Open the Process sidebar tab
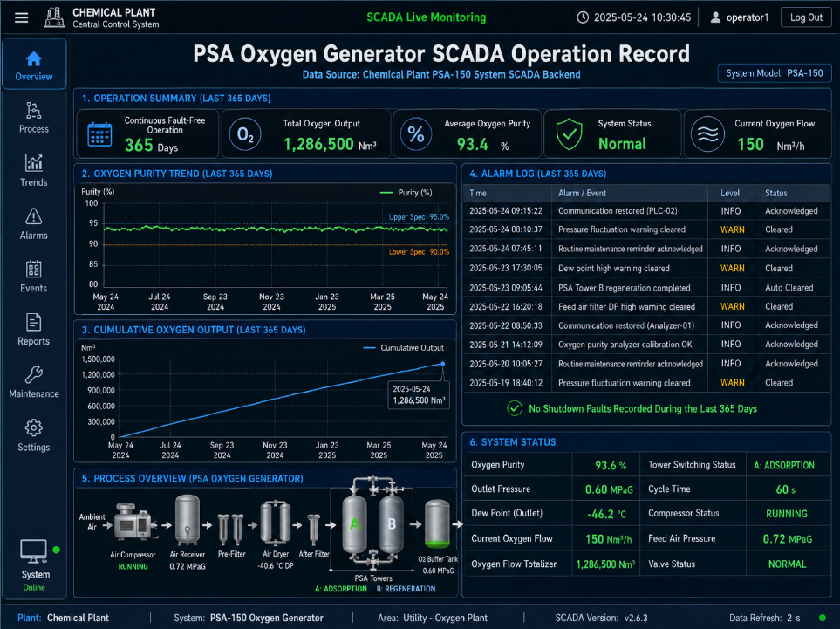The width and height of the screenshot is (840, 629). tap(34, 118)
